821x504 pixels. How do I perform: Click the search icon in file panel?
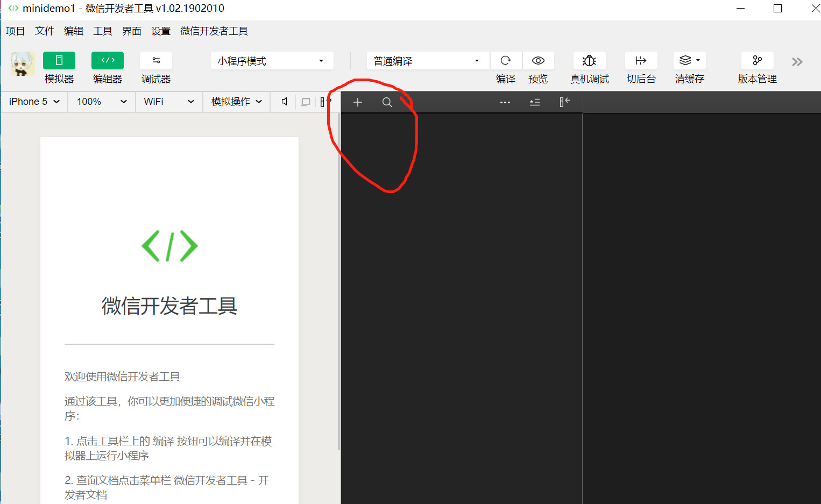tap(387, 102)
